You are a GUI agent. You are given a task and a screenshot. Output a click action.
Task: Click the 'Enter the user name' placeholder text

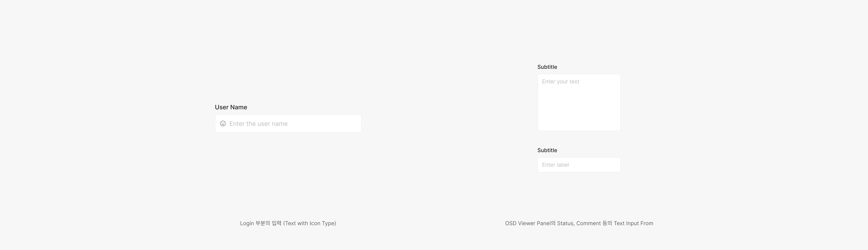click(x=258, y=124)
